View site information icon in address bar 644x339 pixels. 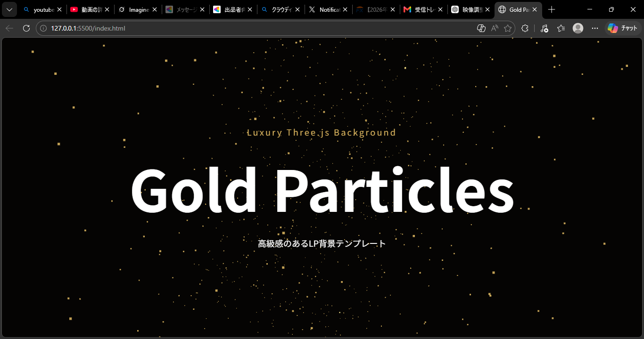tap(43, 28)
